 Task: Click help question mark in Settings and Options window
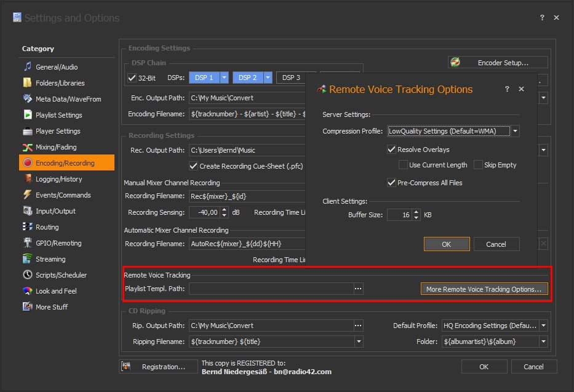(542, 18)
